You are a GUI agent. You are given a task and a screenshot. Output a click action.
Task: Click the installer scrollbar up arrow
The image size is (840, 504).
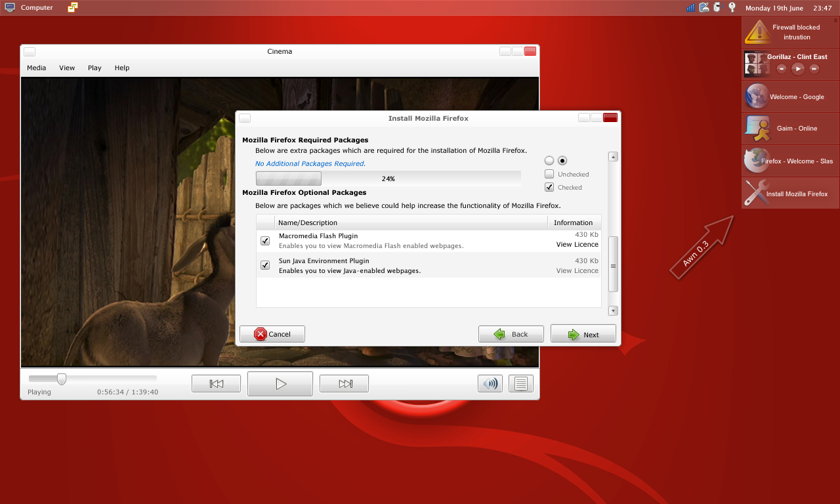point(613,157)
